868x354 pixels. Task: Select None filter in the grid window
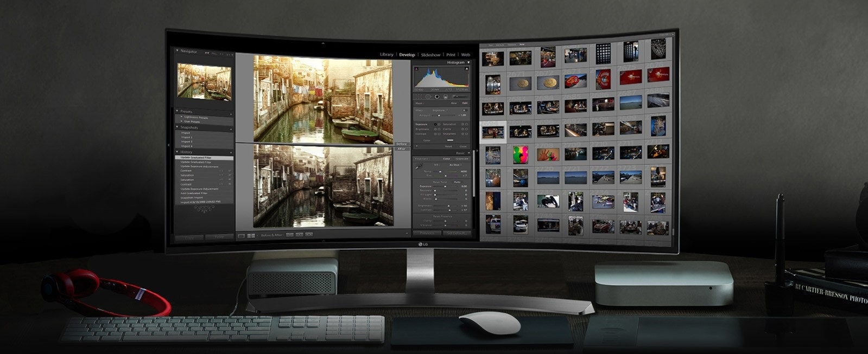pos(522,44)
